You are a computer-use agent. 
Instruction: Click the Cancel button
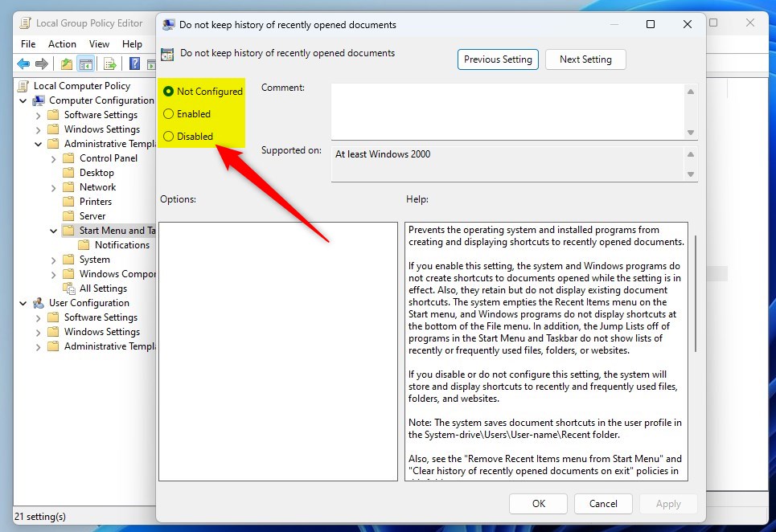603,503
